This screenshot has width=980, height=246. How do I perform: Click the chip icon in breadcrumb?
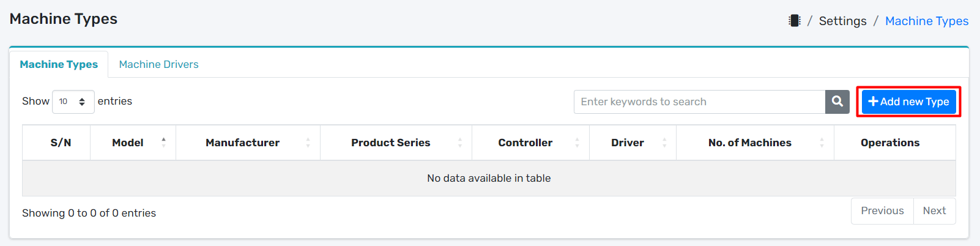point(794,21)
